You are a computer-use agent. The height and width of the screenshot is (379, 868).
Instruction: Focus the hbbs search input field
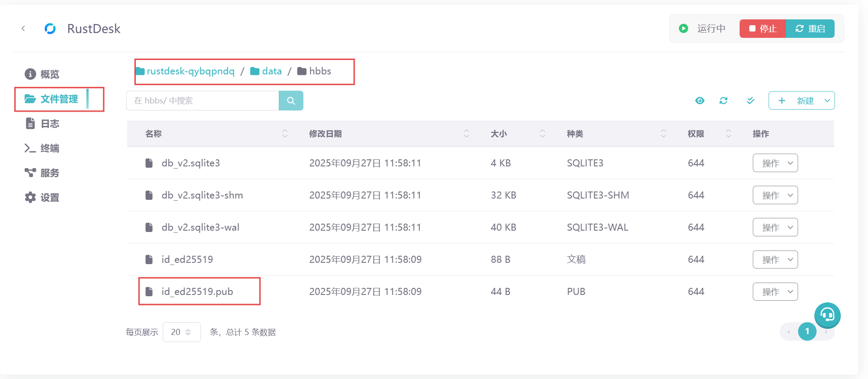coord(202,101)
